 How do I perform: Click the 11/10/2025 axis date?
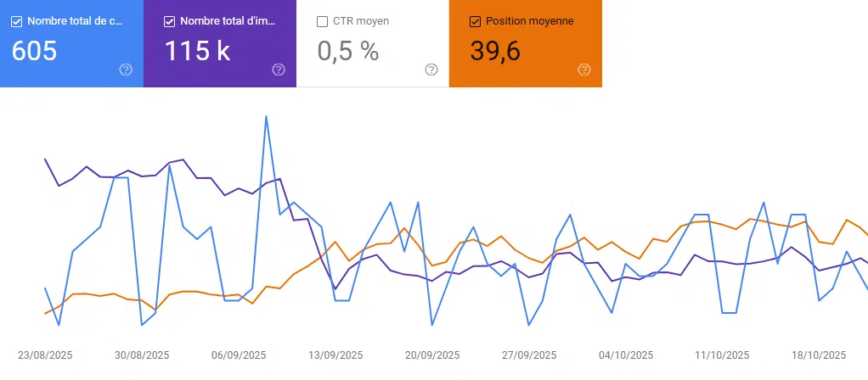coord(722,355)
